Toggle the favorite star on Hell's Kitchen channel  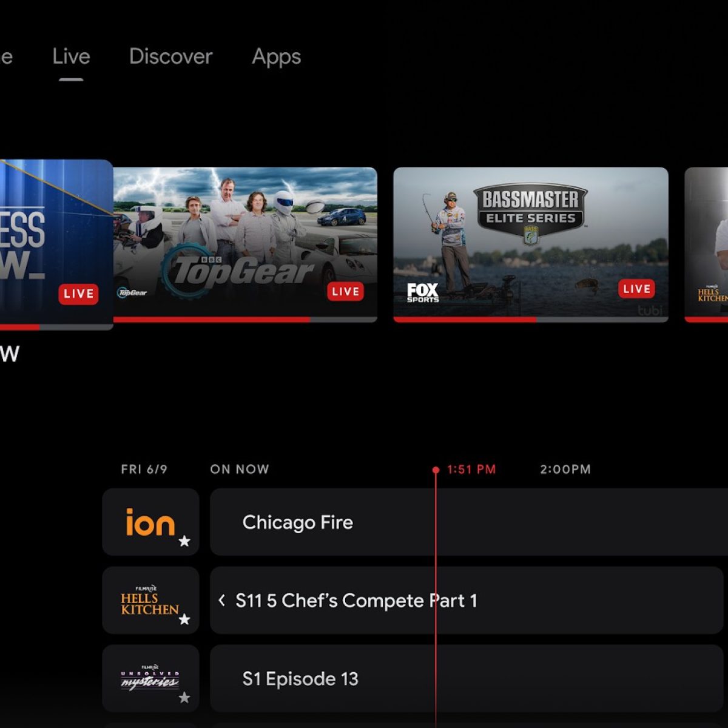click(x=184, y=619)
